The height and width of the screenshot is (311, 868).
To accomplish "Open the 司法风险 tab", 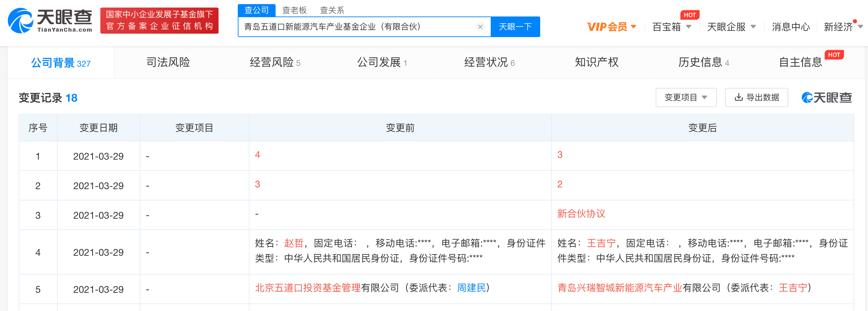I will point(168,62).
